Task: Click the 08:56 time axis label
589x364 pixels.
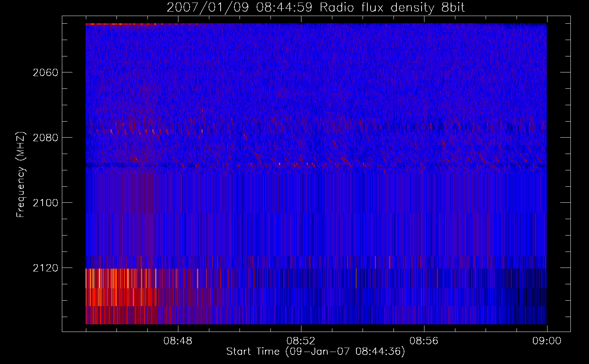Action: (424, 341)
